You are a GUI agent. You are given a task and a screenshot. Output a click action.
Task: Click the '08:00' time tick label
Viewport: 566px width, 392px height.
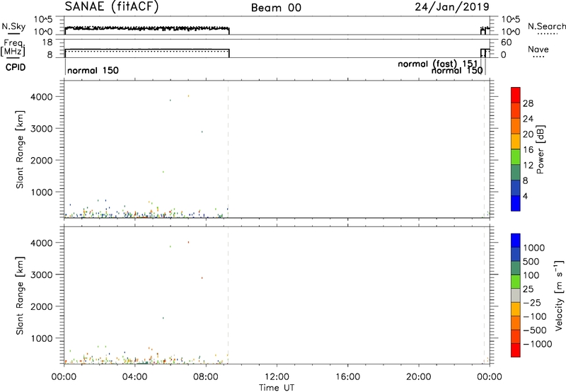click(206, 377)
